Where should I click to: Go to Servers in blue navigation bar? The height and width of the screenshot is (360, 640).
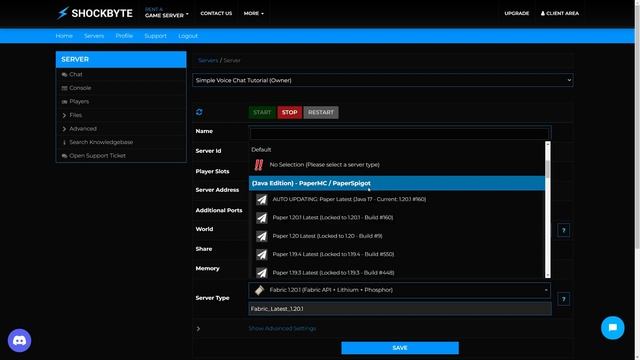pyautogui.click(x=94, y=36)
